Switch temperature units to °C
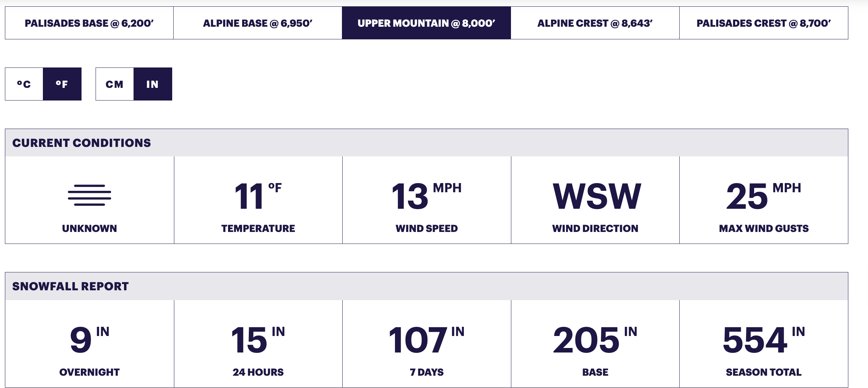Image resolution: width=868 pixels, height=388 pixels. click(24, 84)
